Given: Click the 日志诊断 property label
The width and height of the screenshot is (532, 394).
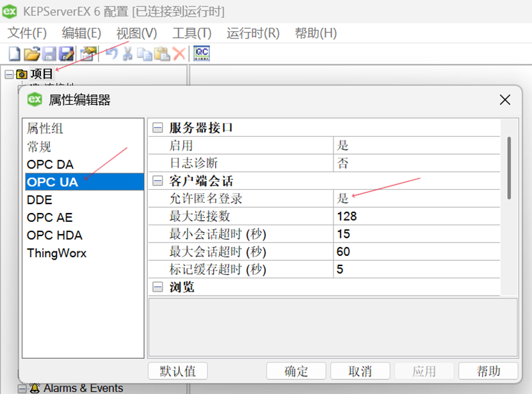Looking at the screenshot, I should click(193, 163).
